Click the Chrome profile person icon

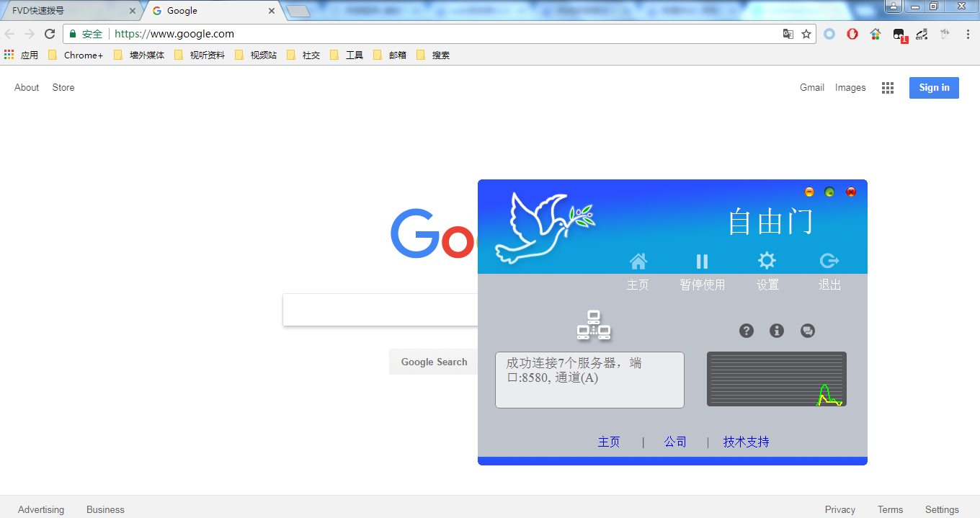click(894, 6)
